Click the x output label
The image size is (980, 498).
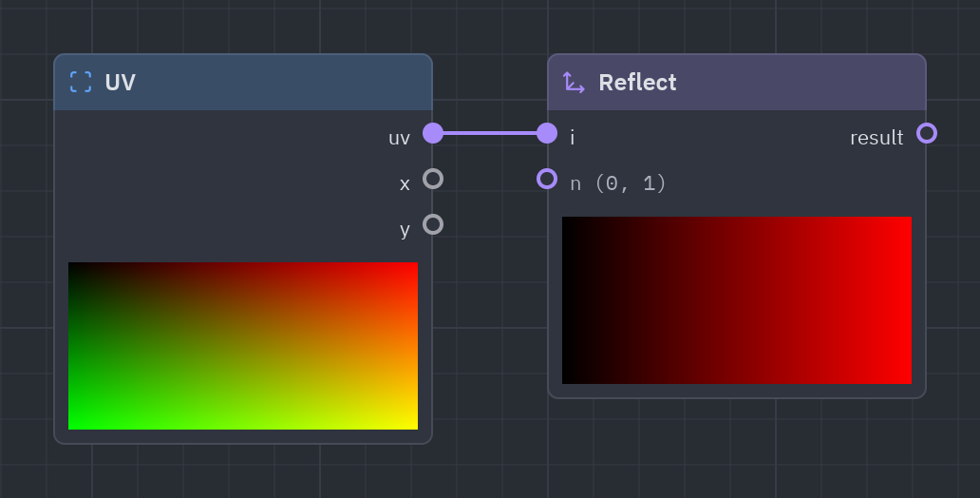click(x=405, y=184)
